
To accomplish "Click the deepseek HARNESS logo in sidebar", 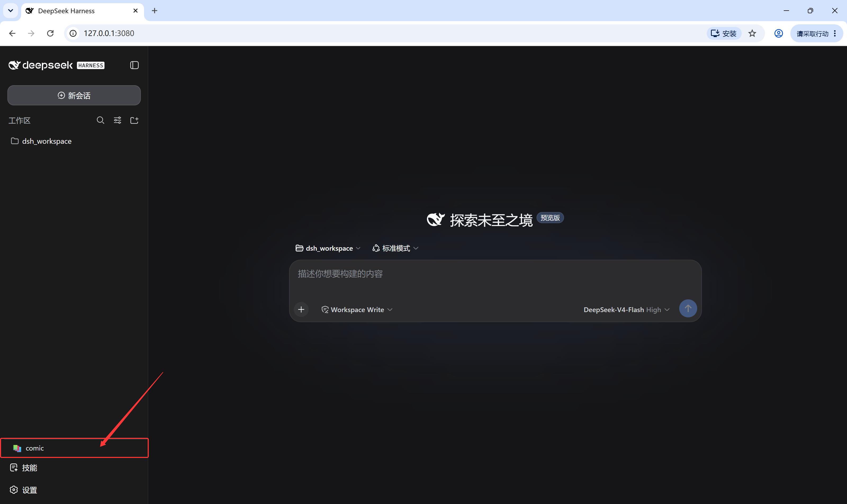I will coord(56,65).
